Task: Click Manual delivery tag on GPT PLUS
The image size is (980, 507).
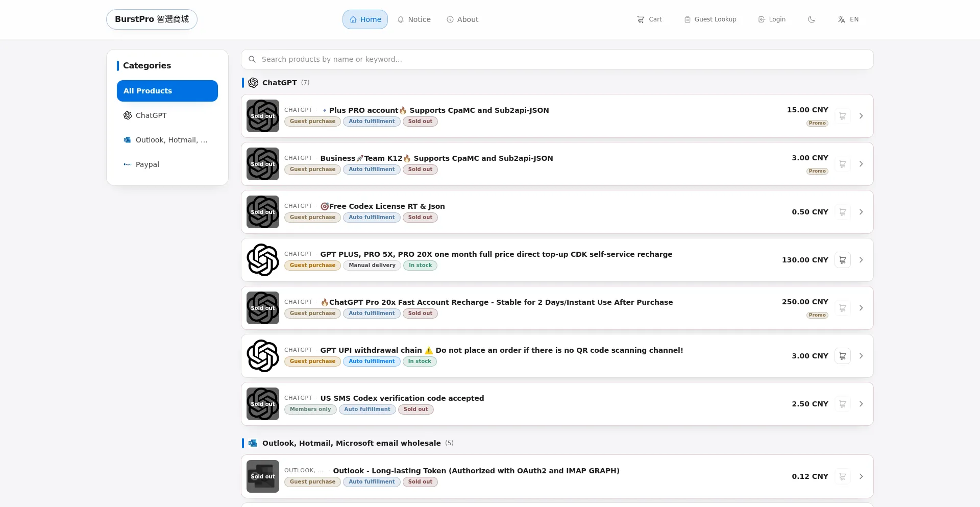Action: [x=372, y=265]
